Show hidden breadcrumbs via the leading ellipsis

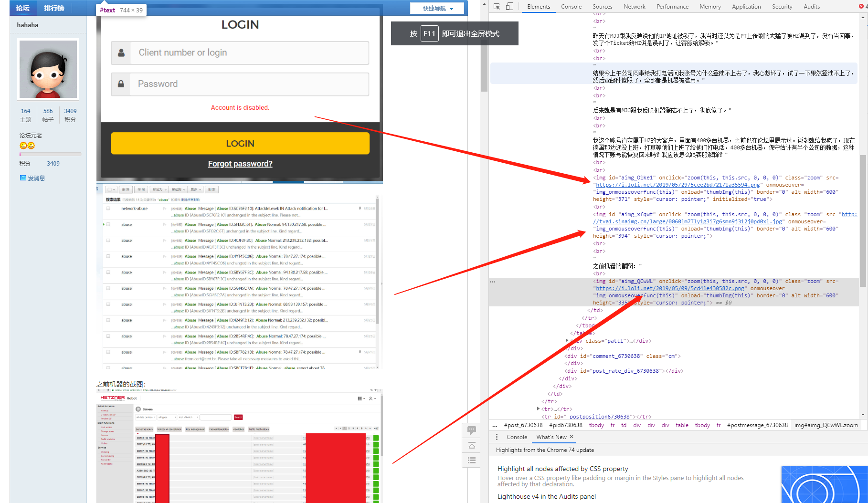click(x=495, y=425)
